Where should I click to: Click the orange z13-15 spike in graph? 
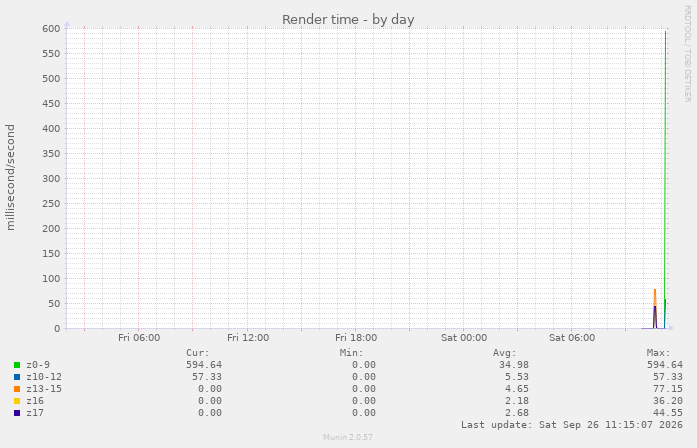click(x=655, y=297)
